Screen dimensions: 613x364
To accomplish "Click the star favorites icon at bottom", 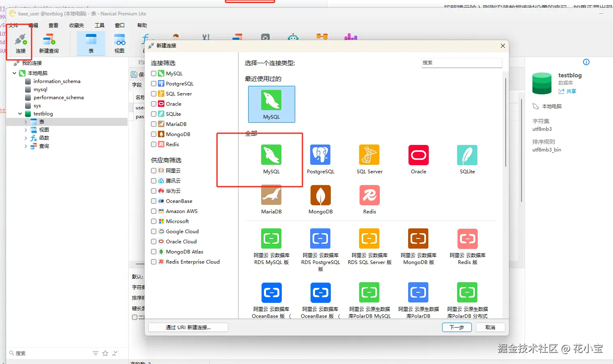I will (105, 353).
